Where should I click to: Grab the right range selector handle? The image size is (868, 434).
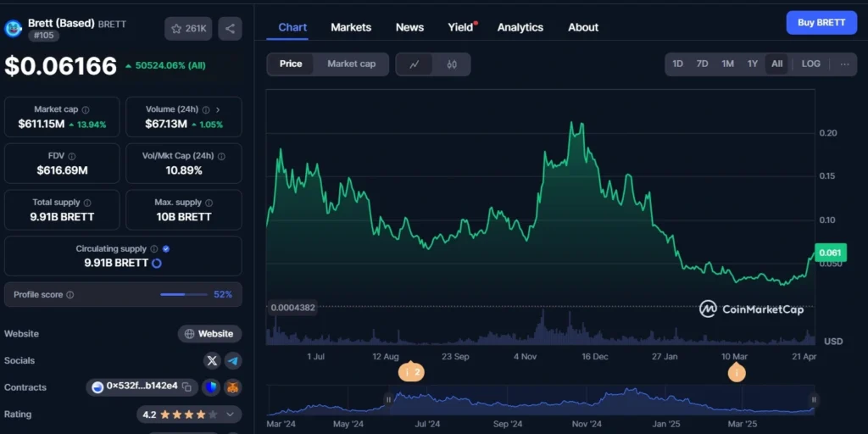[x=814, y=400]
